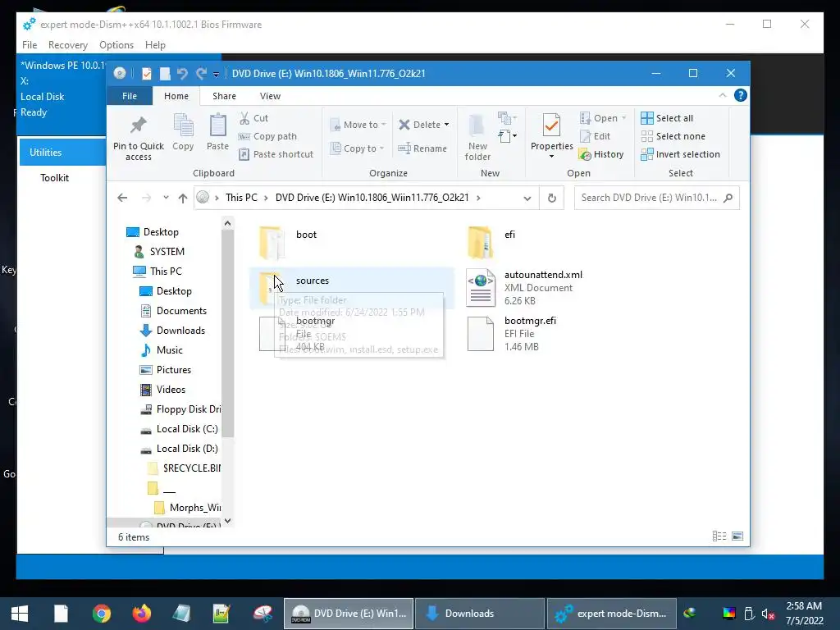Select Videos in navigation pane
This screenshot has height=630, width=840.
click(x=163, y=390)
